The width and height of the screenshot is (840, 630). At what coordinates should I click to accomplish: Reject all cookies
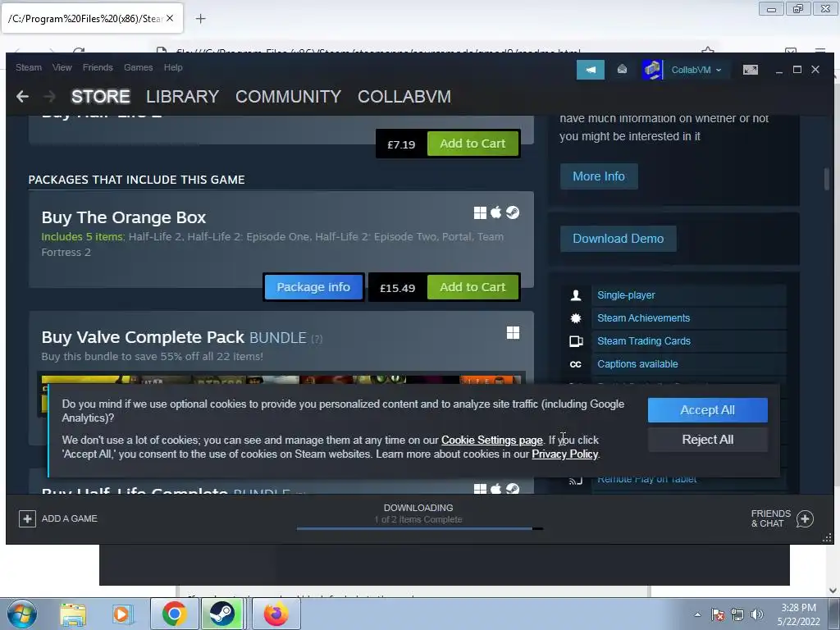click(707, 440)
